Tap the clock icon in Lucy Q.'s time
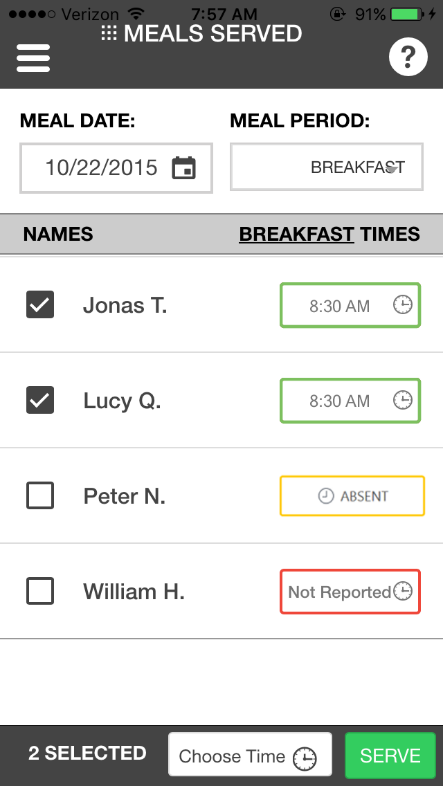 click(x=402, y=400)
